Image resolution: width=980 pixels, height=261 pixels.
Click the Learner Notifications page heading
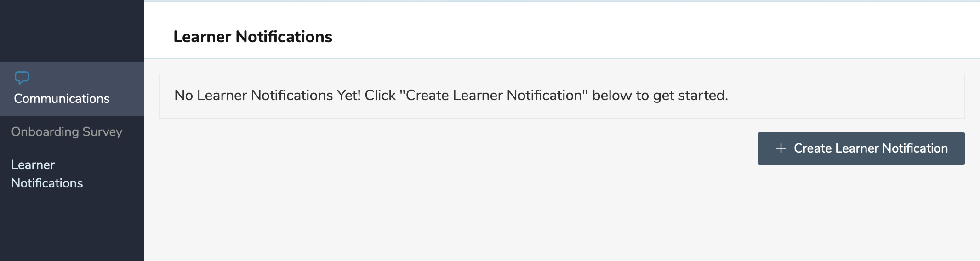252,37
